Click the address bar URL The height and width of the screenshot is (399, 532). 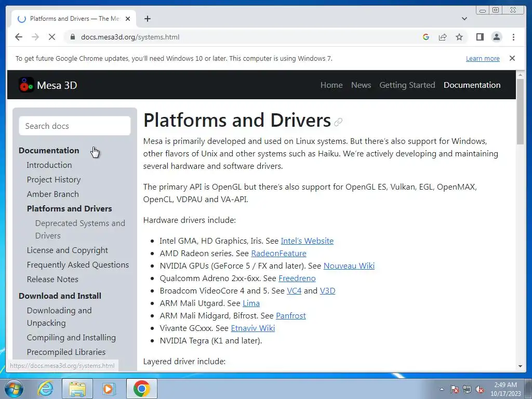(130, 37)
